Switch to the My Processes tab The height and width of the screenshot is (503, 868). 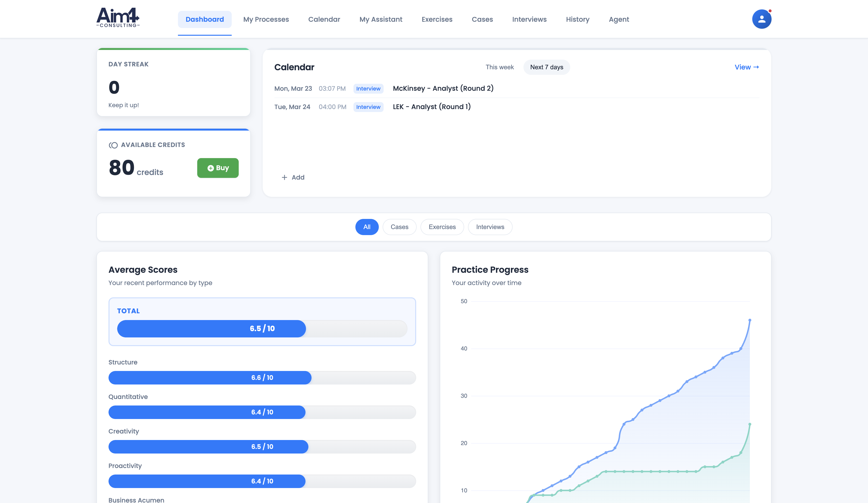[266, 19]
